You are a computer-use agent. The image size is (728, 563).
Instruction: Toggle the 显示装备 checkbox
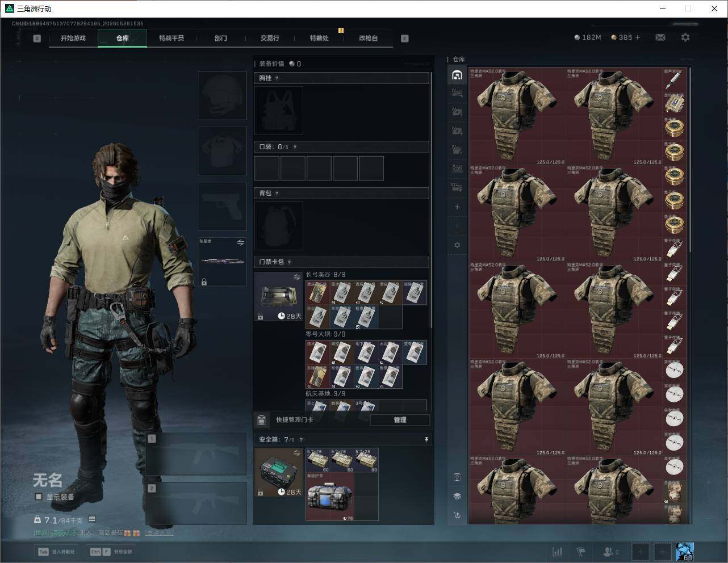point(39,497)
